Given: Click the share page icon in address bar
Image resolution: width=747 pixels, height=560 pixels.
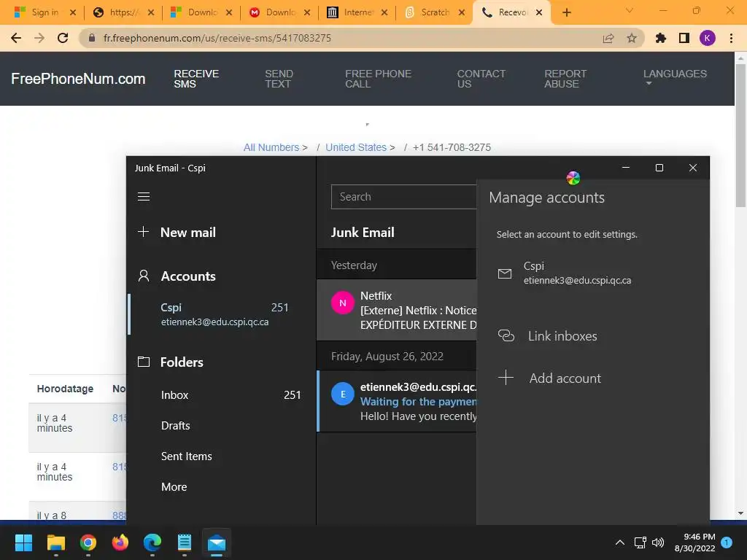Looking at the screenshot, I should point(608,38).
